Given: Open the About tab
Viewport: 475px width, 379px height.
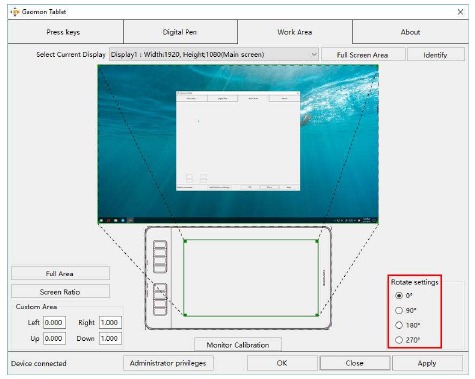Looking at the screenshot, I should tap(410, 32).
